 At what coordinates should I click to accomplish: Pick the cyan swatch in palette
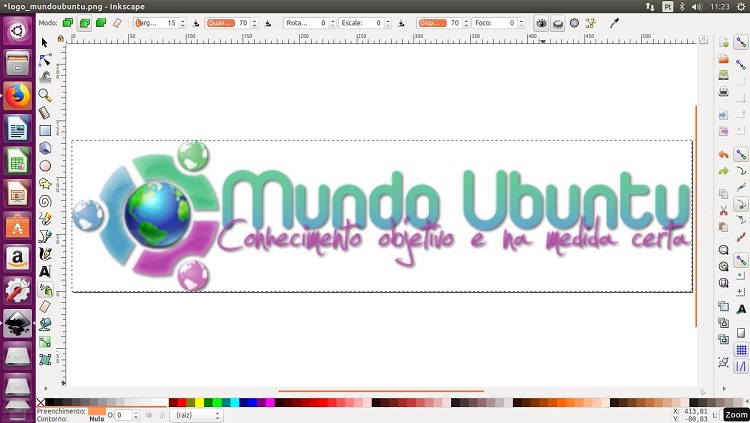(x=235, y=402)
